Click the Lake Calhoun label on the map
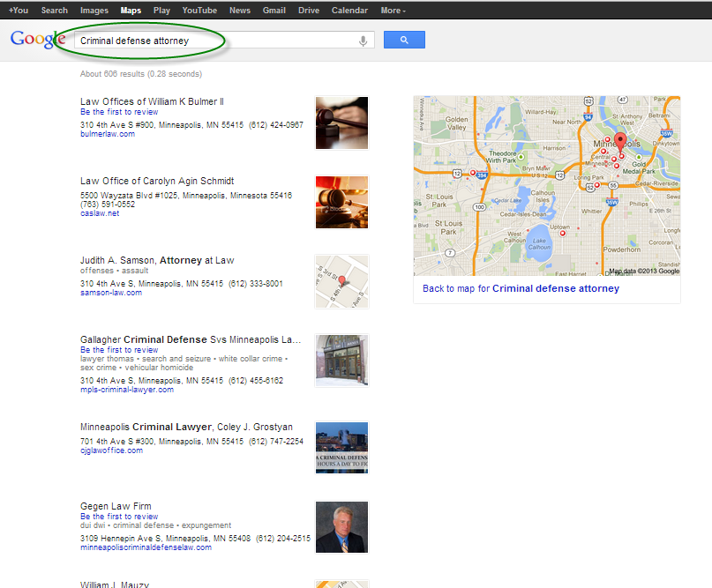The height and width of the screenshot is (588, 712). pos(539,244)
